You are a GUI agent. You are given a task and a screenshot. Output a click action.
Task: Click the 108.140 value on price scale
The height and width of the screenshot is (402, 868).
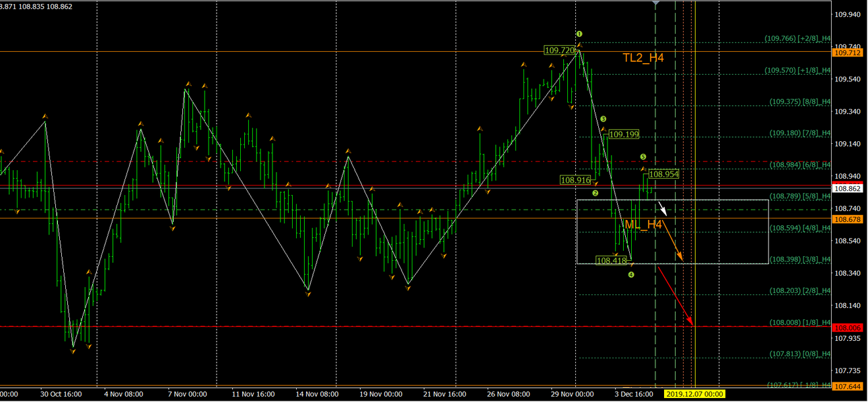pyautogui.click(x=848, y=305)
